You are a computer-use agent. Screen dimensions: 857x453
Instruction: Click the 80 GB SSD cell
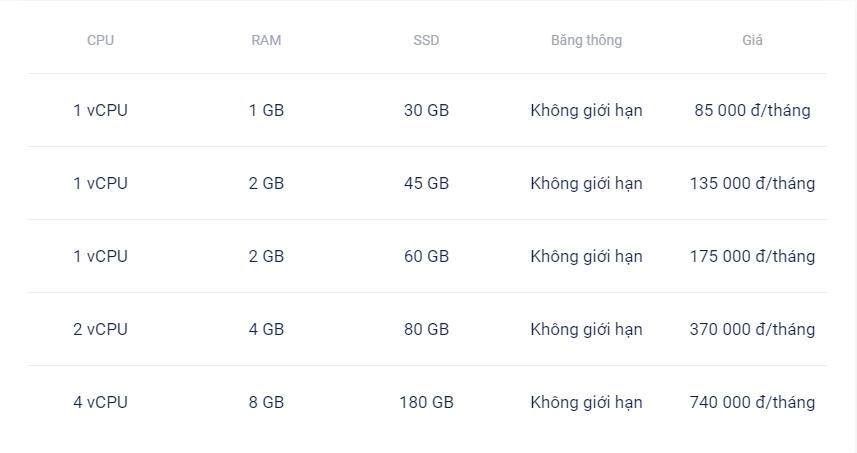(x=426, y=329)
